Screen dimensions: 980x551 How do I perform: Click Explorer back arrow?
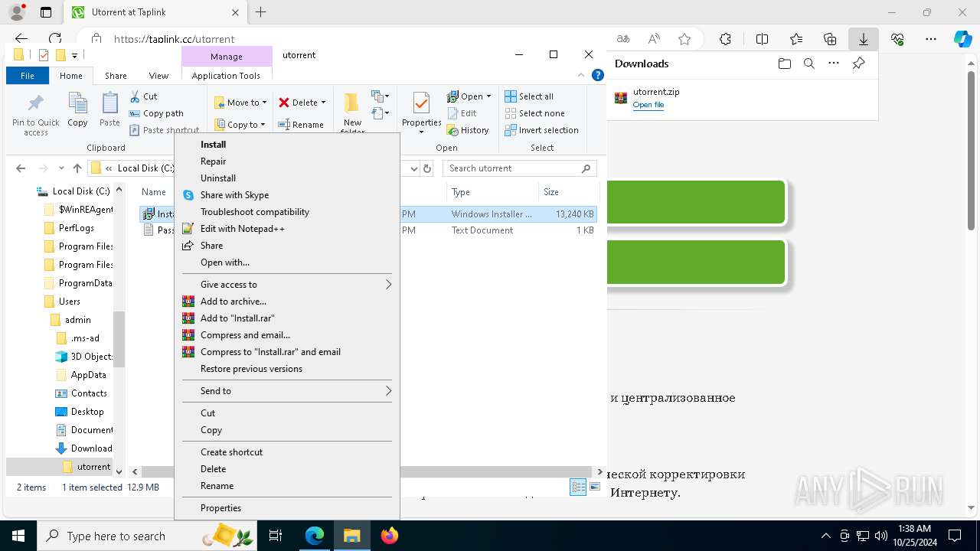(21, 168)
